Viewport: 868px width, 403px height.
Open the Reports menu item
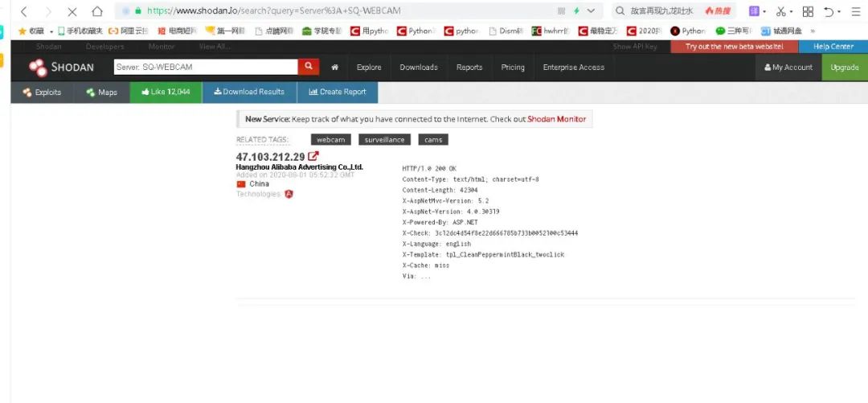469,67
